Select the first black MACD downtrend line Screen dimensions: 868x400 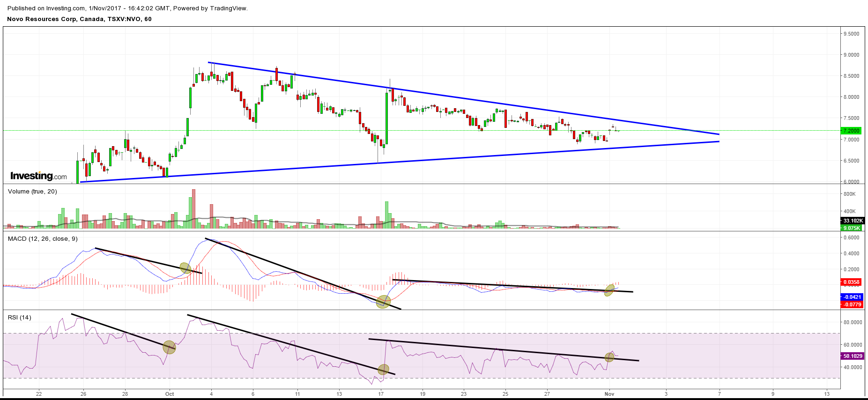pyautogui.click(x=148, y=260)
